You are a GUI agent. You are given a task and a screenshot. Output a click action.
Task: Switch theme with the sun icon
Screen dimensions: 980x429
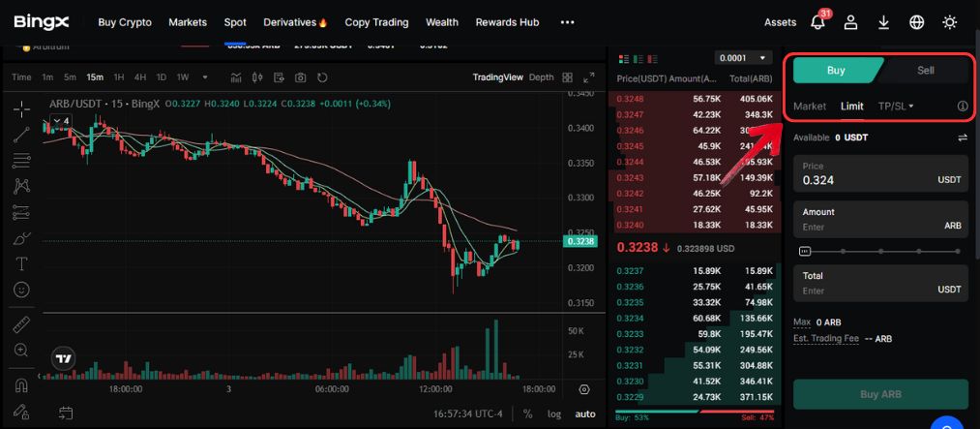tap(949, 22)
